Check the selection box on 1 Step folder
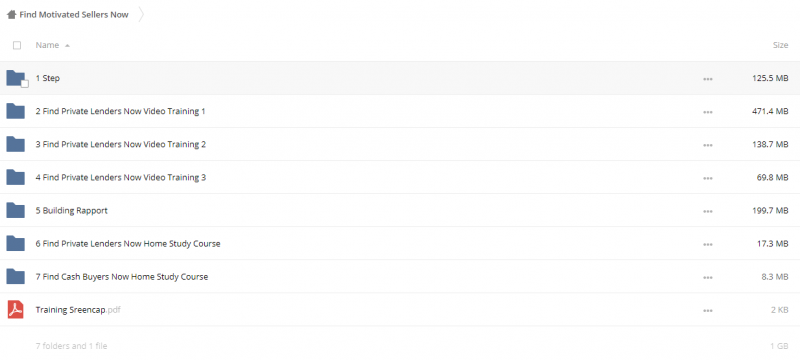The height and width of the screenshot is (360, 800). click(x=24, y=84)
